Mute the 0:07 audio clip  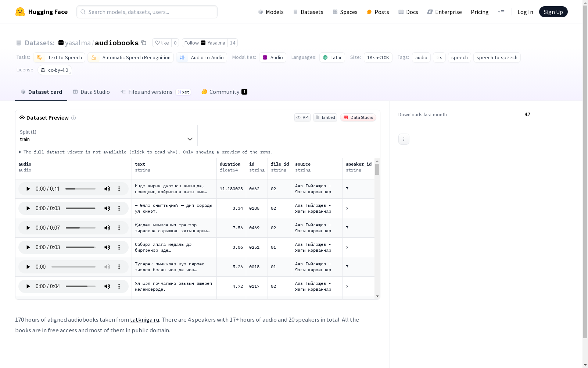(107, 228)
